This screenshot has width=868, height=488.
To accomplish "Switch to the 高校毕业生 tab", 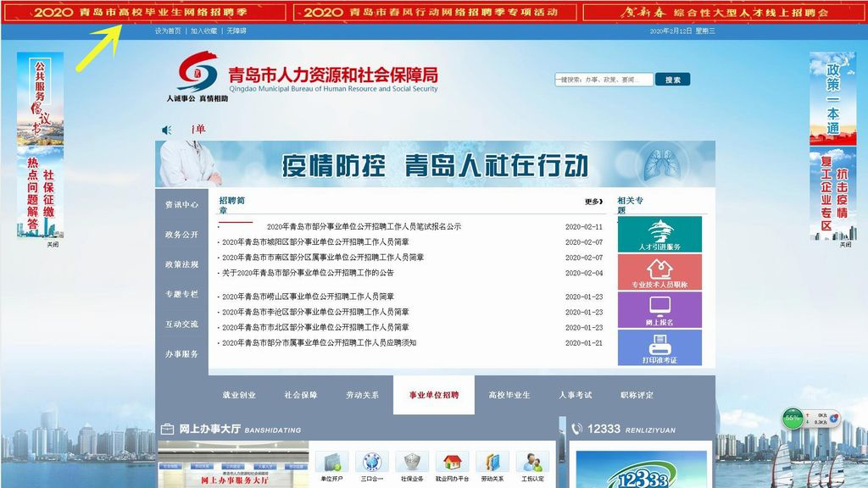I will tap(509, 395).
